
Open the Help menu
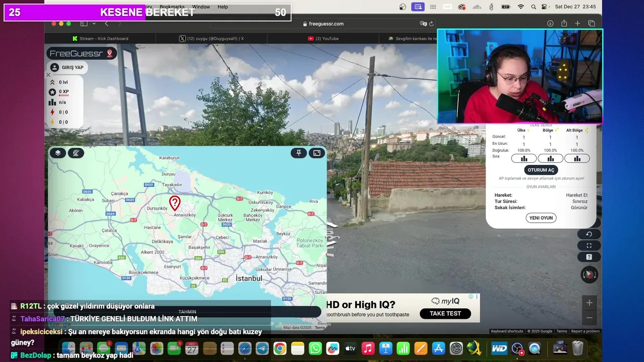(223, 7)
